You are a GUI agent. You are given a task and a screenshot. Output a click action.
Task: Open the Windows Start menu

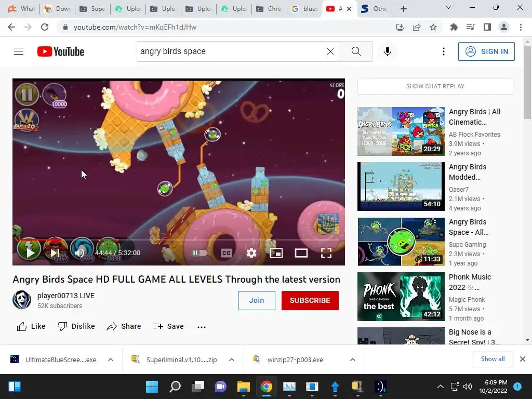click(152, 387)
